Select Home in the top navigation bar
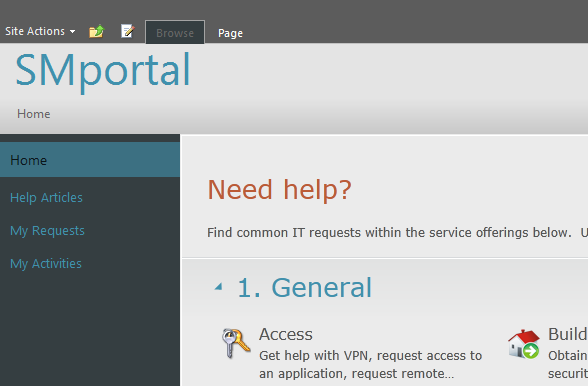This screenshot has height=386, width=588. coord(34,114)
